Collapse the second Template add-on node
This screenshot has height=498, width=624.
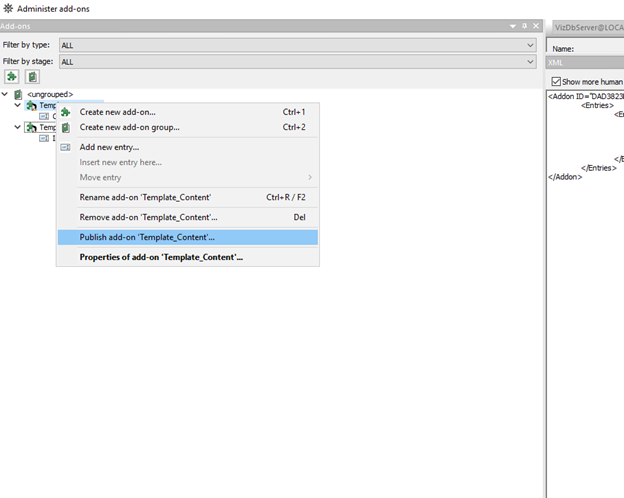[x=18, y=127]
